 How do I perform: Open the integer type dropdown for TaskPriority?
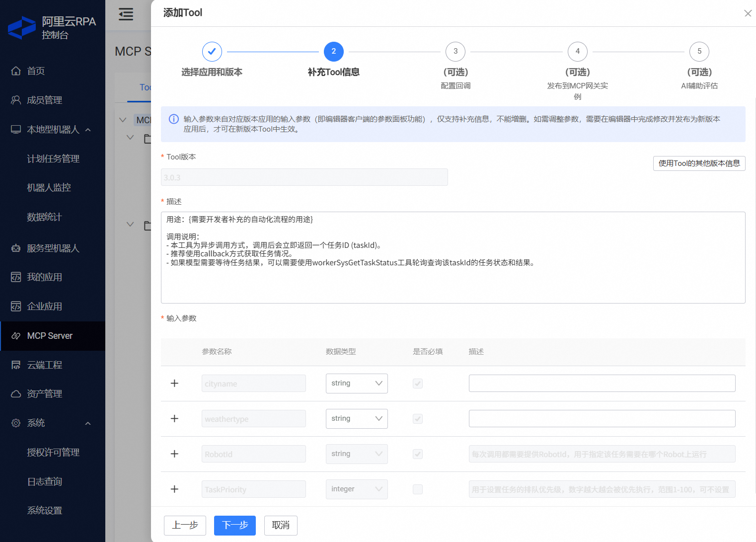tap(357, 489)
